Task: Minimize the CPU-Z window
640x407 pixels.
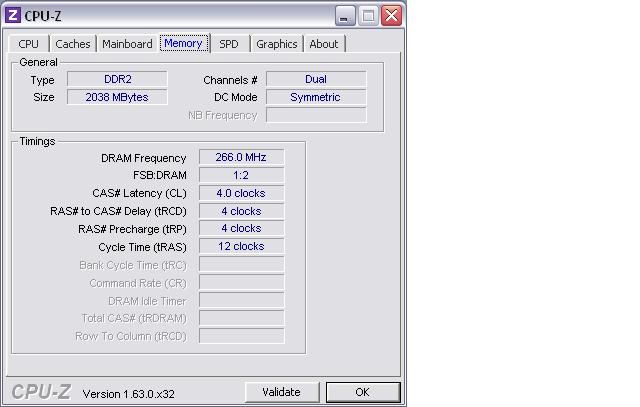Action: [345, 16]
